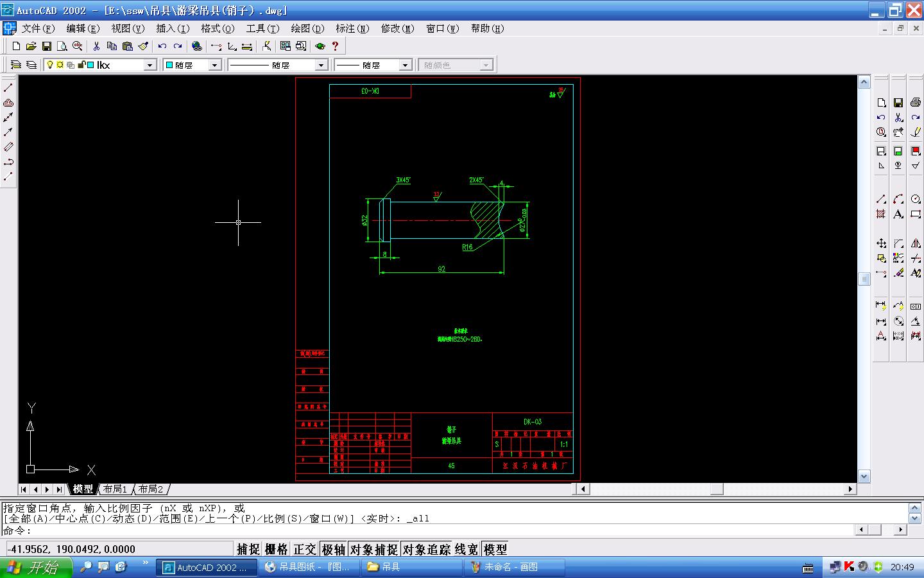Undo last action in top toolbar
The image size is (924, 578).
[162, 46]
